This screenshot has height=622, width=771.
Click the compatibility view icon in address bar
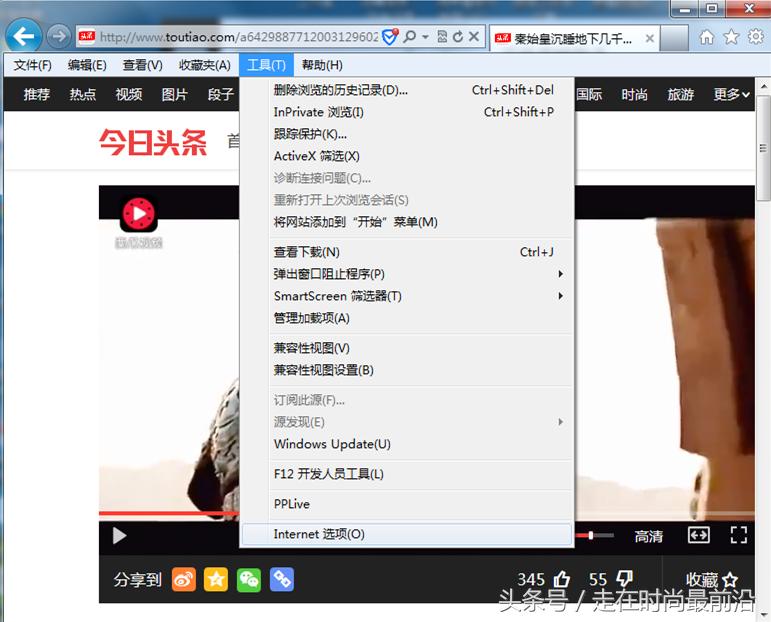click(442, 36)
